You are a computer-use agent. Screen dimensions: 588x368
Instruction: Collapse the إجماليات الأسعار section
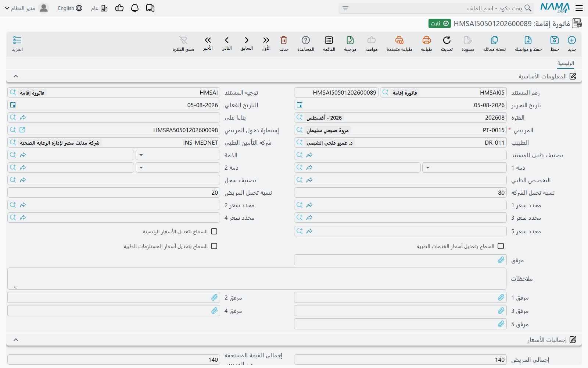16,340
